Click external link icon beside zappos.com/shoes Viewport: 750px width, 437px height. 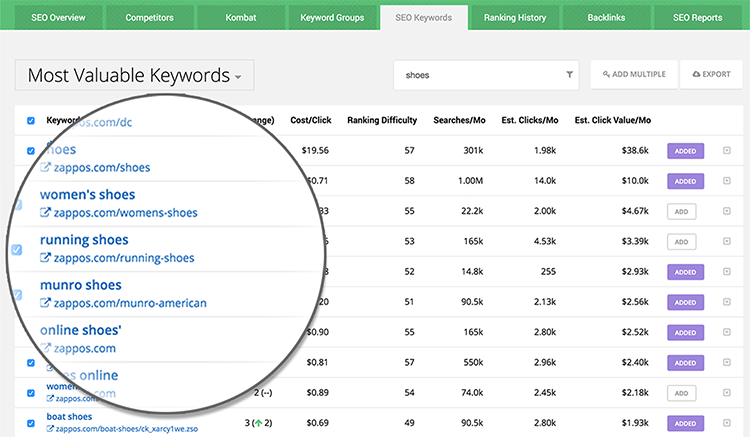pos(45,169)
